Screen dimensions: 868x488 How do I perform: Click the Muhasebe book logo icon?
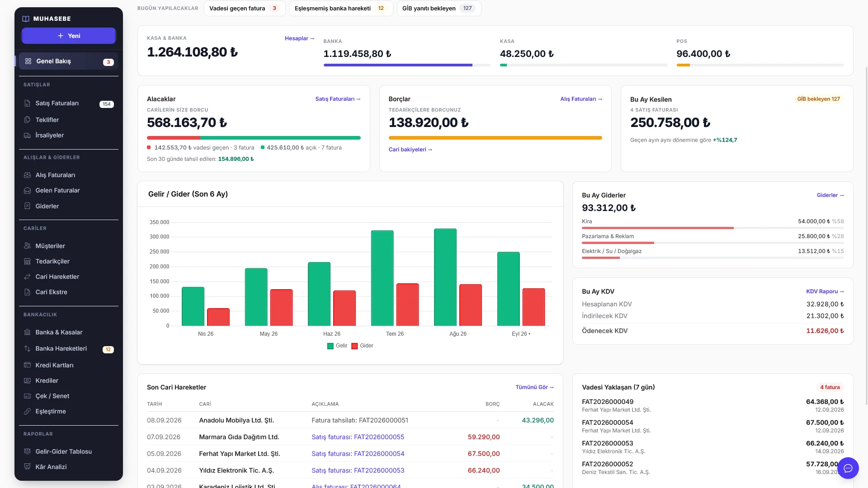26,19
